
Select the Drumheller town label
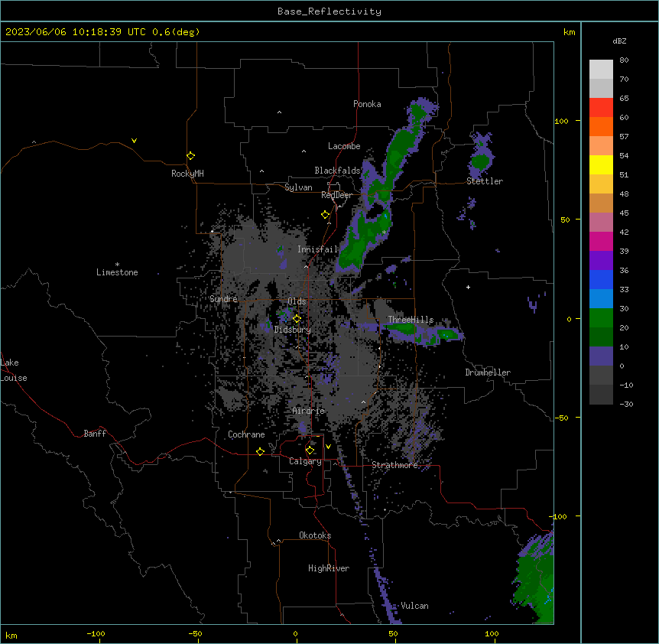coord(488,372)
